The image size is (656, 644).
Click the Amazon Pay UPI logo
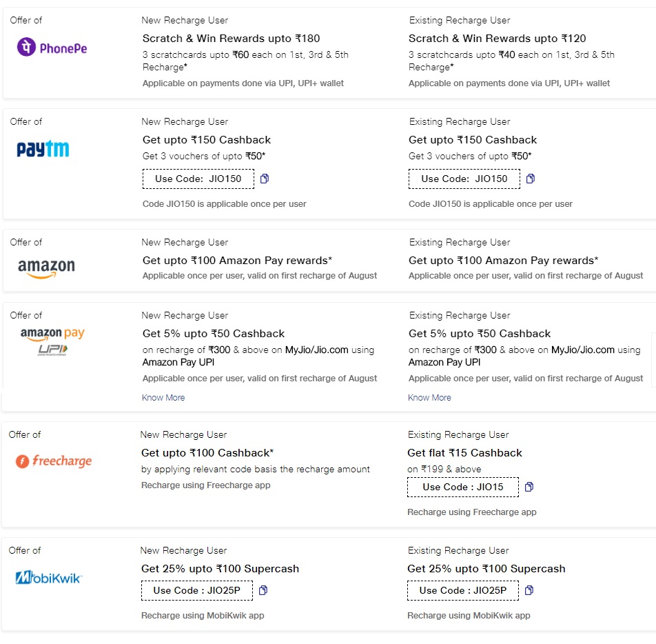(x=52, y=341)
